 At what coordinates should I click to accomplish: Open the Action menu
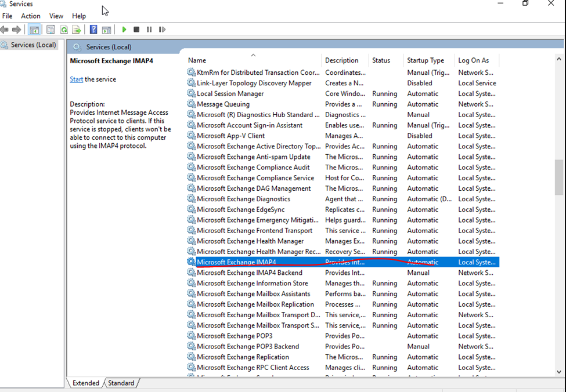[31, 16]
